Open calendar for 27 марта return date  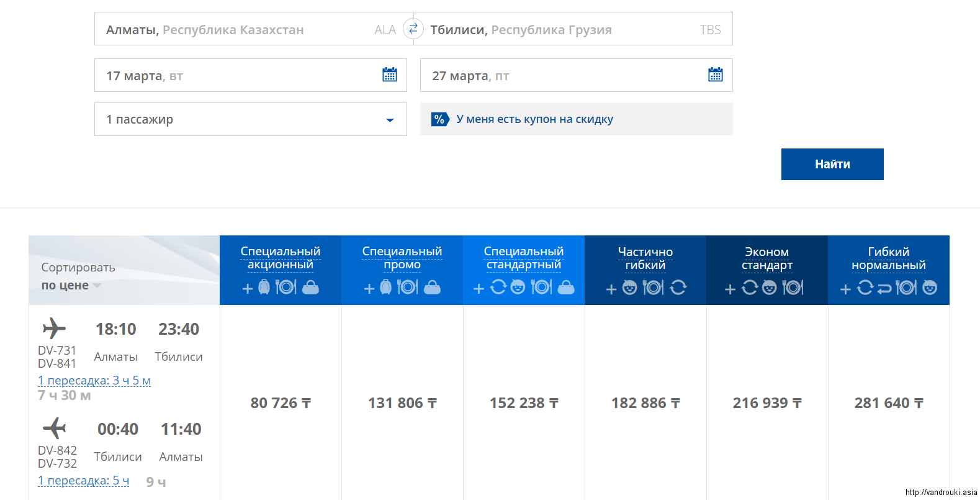pyautogui.click(x=716, y=75)
